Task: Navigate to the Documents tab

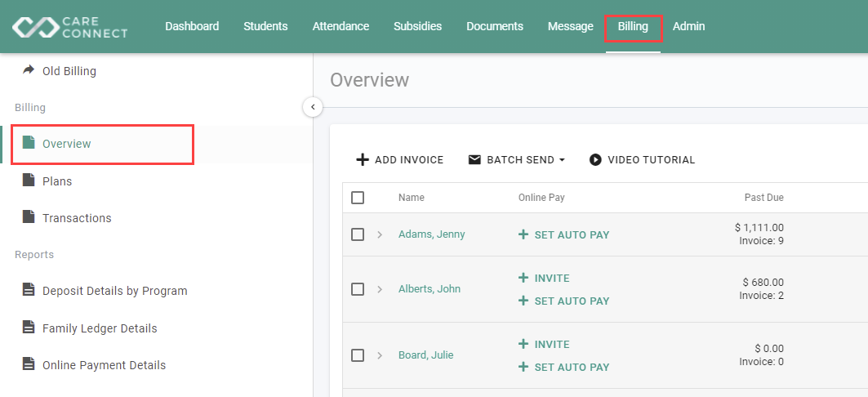Action: (495, 26)
